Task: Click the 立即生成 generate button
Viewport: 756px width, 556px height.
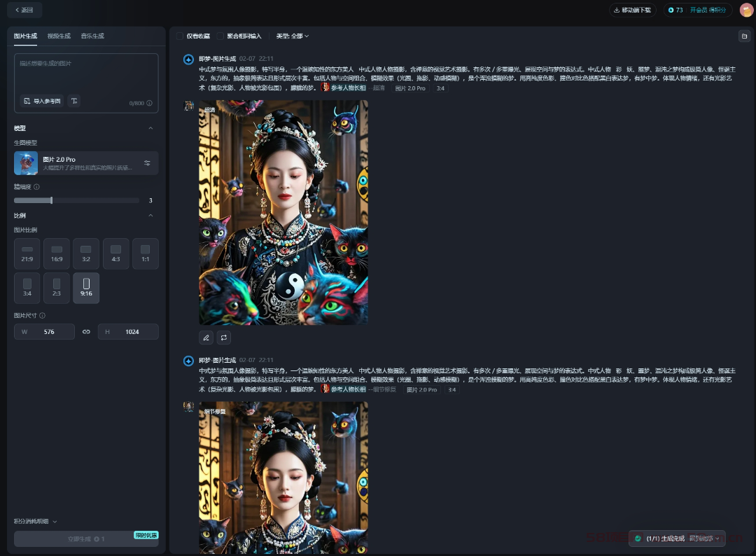Action: [x=86, y=539]
